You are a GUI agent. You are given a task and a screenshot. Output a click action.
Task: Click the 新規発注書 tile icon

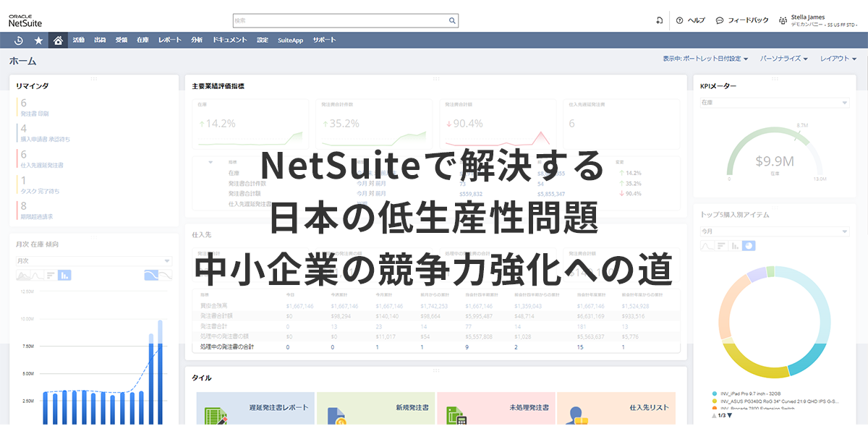(337, 416)
